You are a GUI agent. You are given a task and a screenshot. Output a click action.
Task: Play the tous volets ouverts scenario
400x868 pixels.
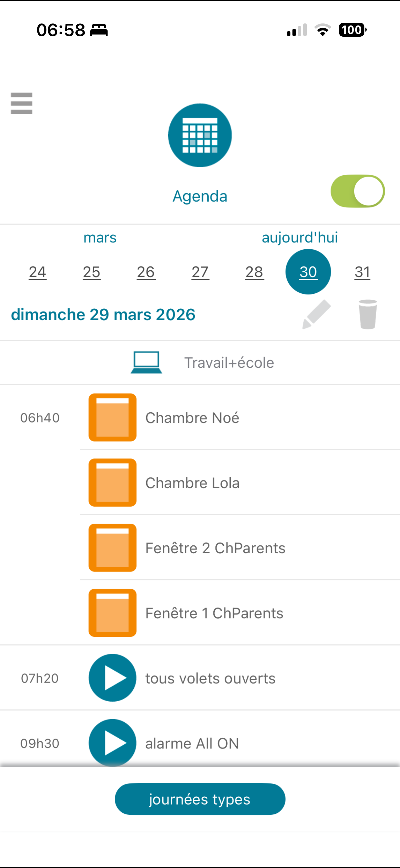point(112,678)
